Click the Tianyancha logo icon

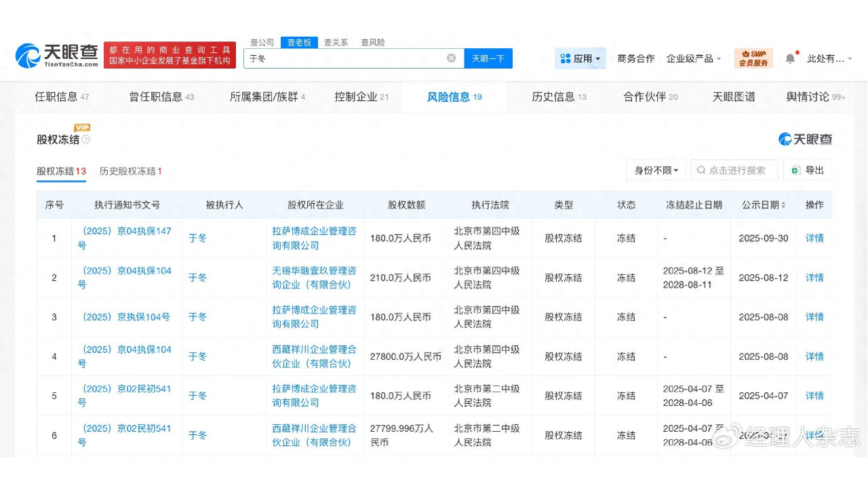[x=28, y=54]
